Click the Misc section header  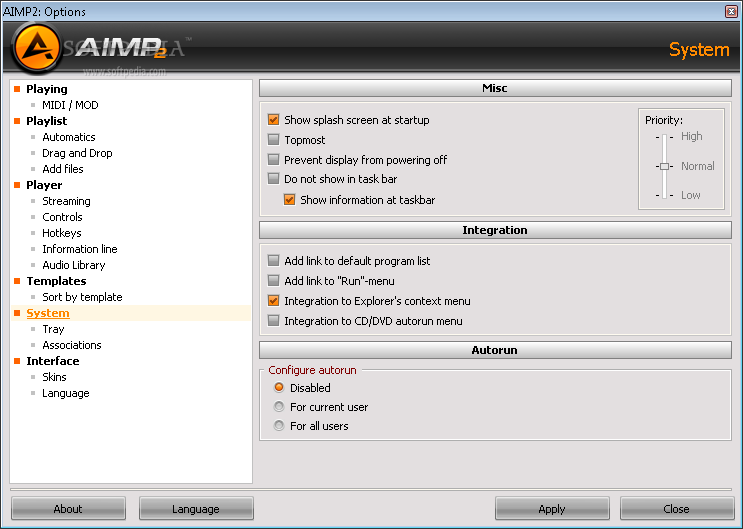point(495,88)
